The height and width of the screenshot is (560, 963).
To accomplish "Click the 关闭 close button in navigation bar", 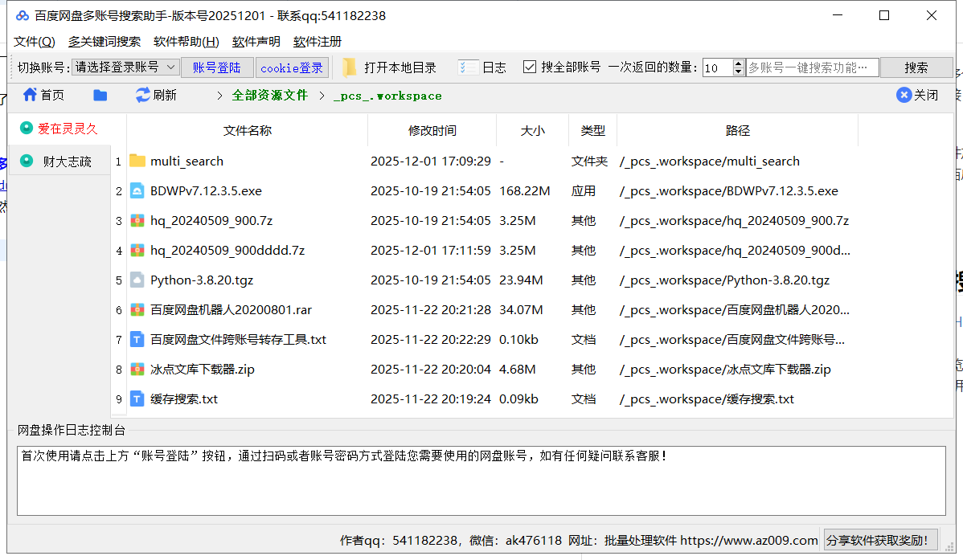I will [917, 95].
